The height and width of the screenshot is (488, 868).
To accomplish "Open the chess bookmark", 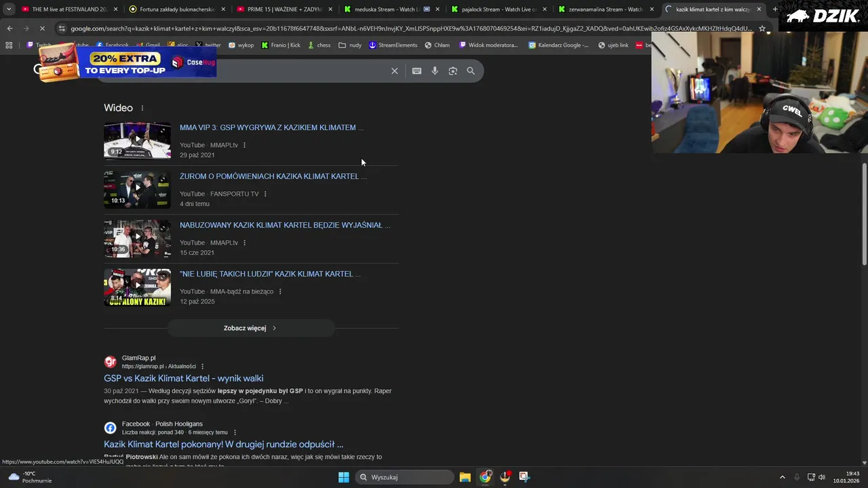I will 319,45.
